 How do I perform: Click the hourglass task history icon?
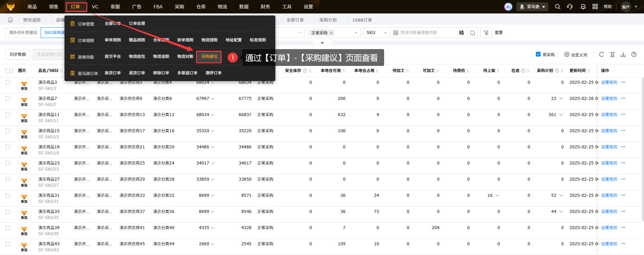click(612, 54)
